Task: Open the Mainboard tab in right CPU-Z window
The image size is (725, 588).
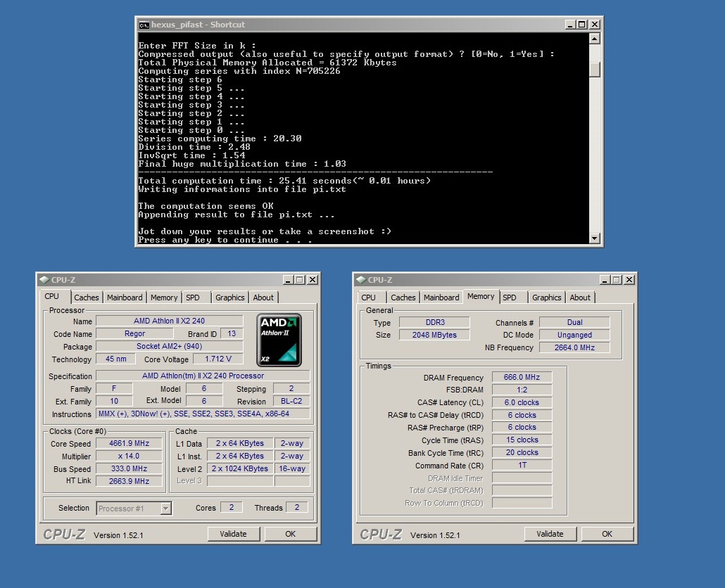Action: 441,298
